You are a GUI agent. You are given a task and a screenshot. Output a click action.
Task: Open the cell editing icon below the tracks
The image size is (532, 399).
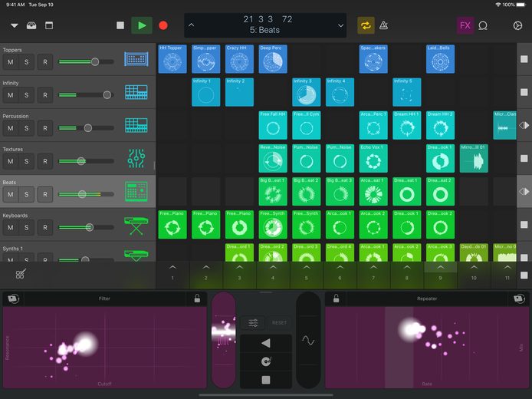[x=21, y=274]
